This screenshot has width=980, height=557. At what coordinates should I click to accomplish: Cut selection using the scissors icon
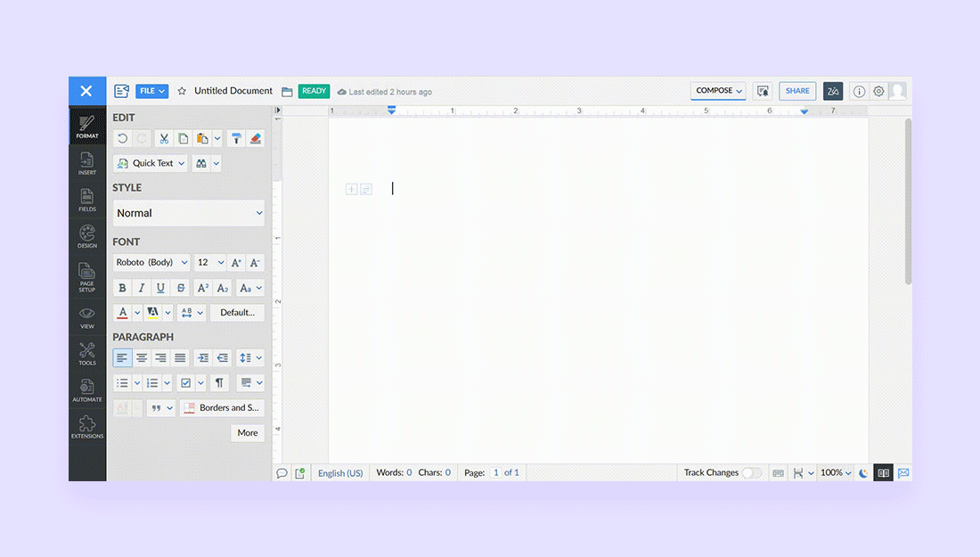tap(164, 138)
